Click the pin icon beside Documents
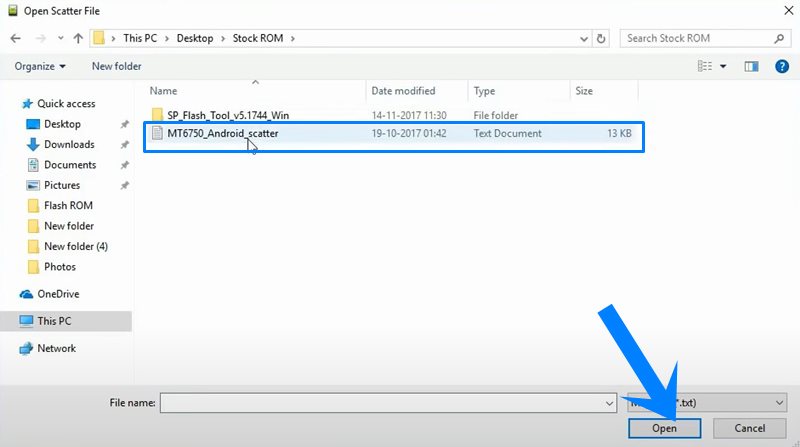This screenshot has height=447, width=800. [124, 165]
